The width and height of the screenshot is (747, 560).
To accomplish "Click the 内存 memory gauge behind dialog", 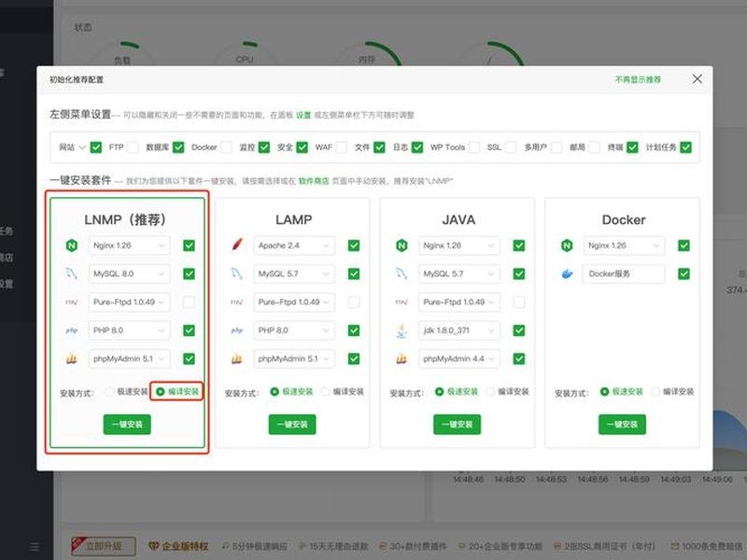I will [x=367, y=54].
